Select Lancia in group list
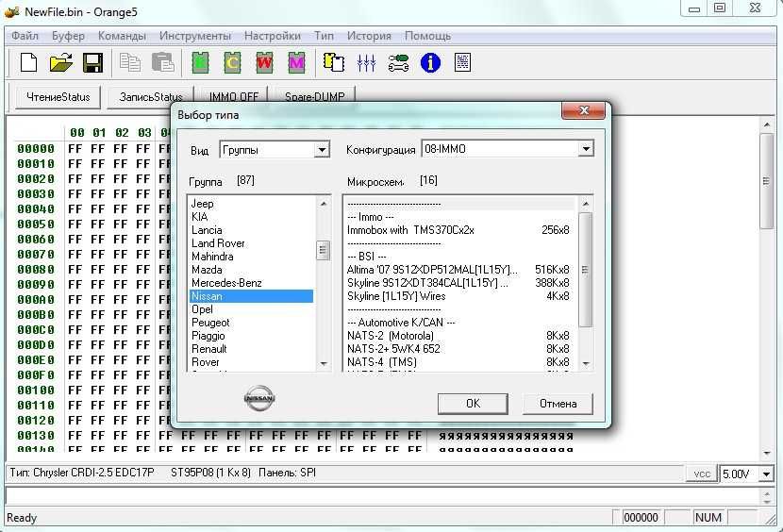The height and width of the screenshot is (532, 783). click(251, 230)
